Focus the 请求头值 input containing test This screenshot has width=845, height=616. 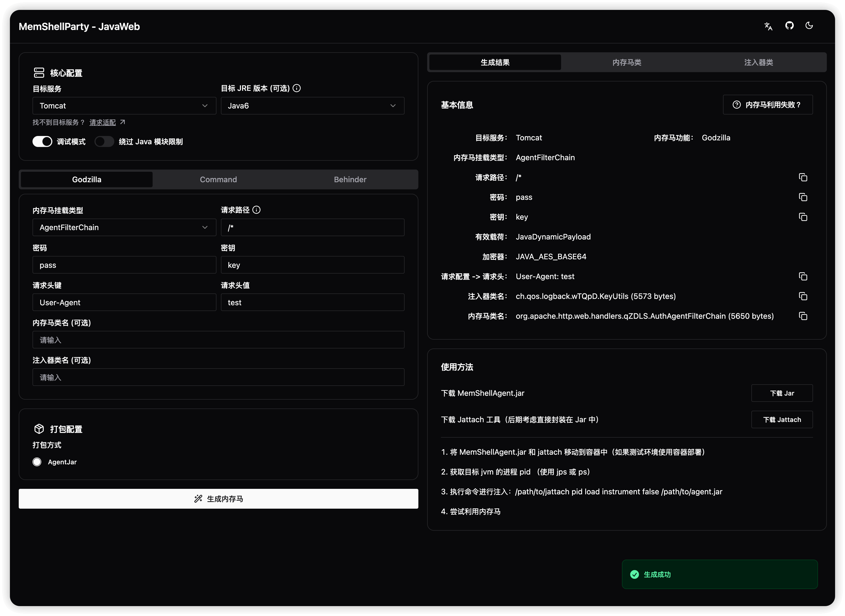coord(312,302)
